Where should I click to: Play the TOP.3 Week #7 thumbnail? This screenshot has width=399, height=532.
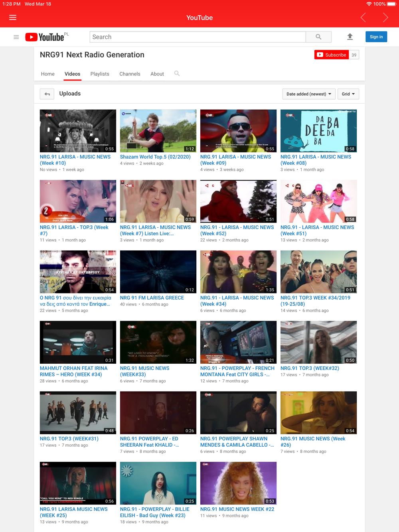point(78,201)
